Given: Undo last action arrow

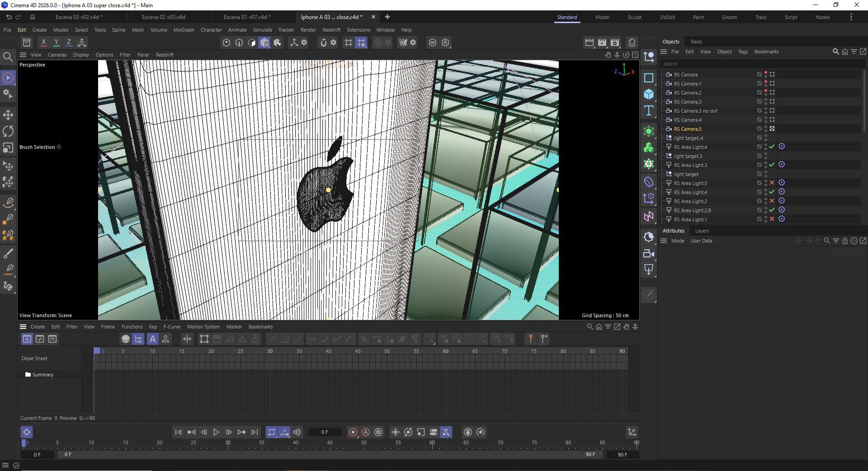Looking at the screenshot, I should tap(9, 17).
